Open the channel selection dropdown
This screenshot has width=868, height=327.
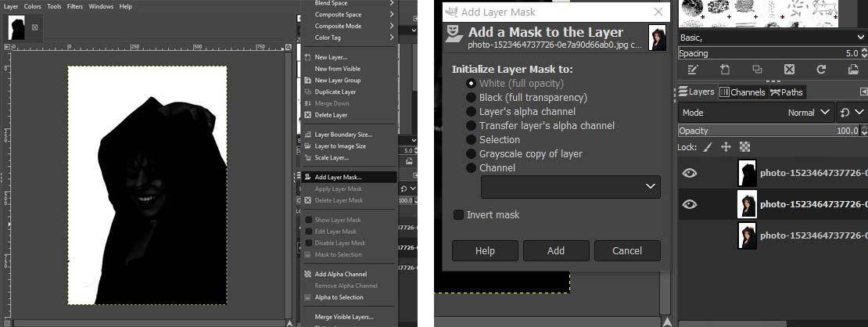571,187
